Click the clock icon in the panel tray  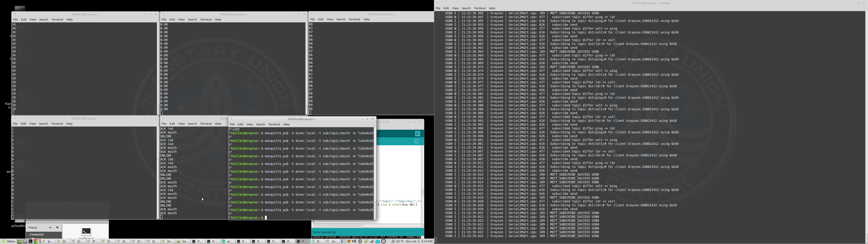click(384, 242)
